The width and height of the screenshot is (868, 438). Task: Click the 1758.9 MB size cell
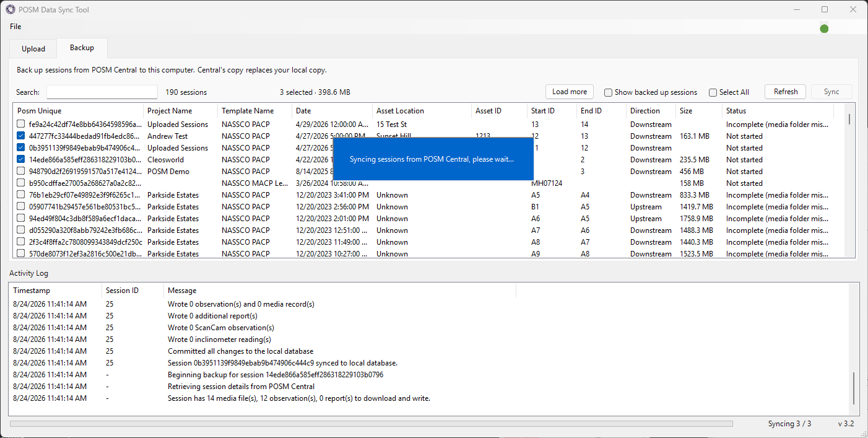tap(696, 218)
